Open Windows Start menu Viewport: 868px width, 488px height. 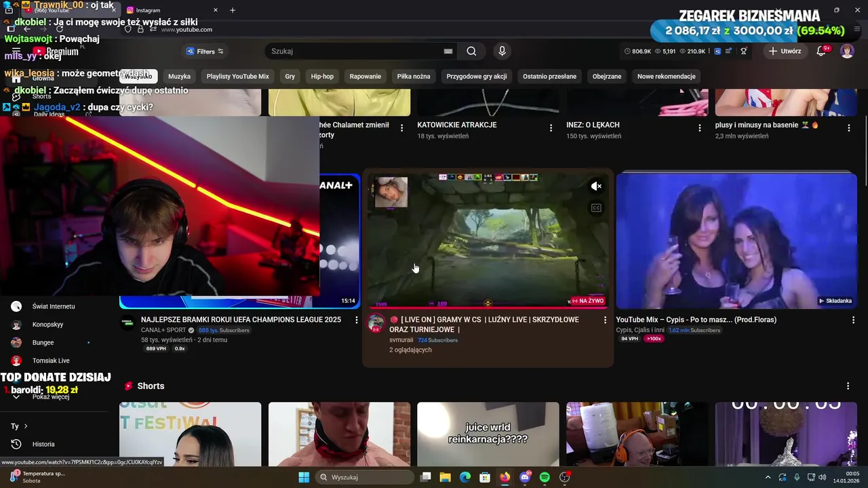(x=304, y=477)
